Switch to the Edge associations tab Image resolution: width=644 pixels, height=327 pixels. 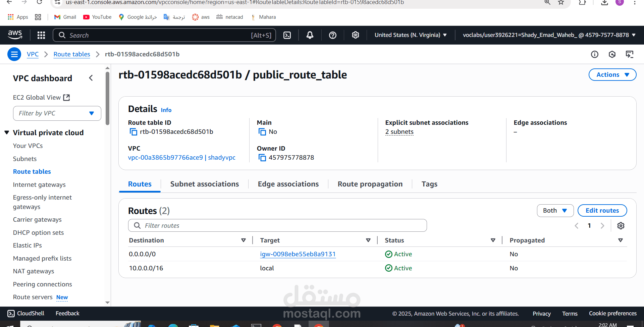click(288, 184)
